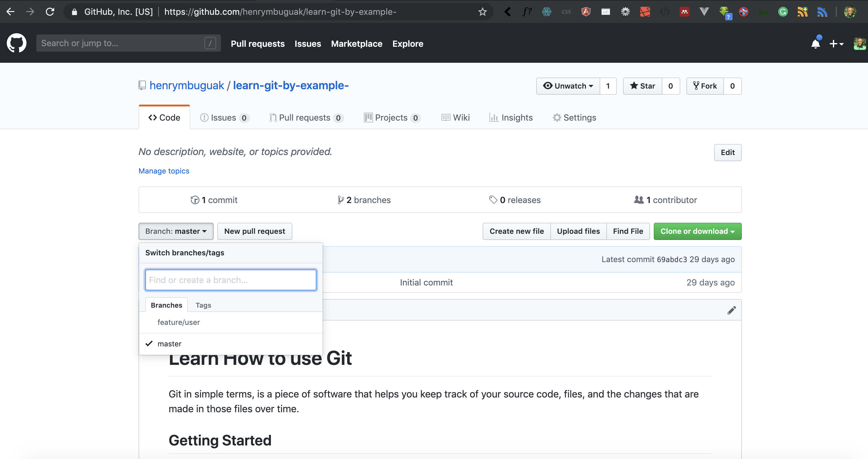Screen dimensions: 868x459
Task: Open the Angular extension icon
Action: (586, 12)
